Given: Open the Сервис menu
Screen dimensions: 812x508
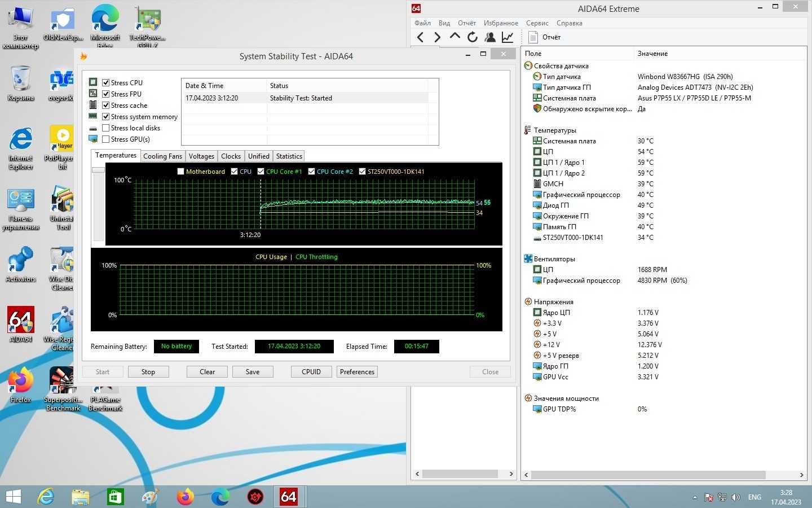Looking at the screenshot, I should click(537, 23).
